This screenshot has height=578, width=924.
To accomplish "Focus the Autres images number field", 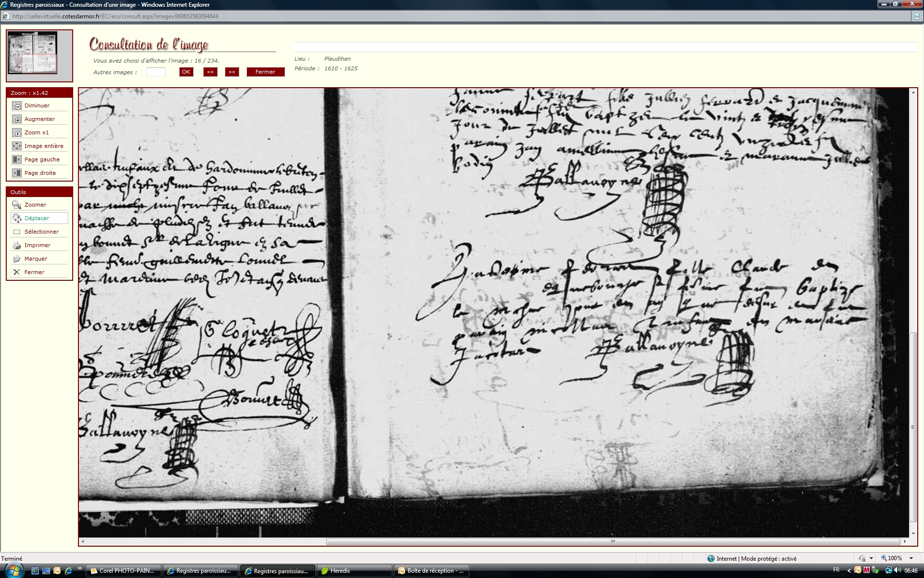I will click(155, 72).
